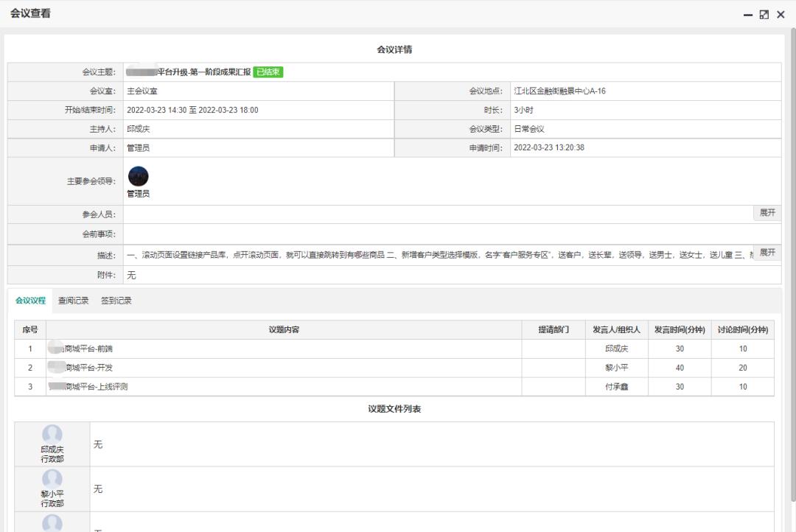
Task: Close the 会议查看 window
Action: click(781, 14)
